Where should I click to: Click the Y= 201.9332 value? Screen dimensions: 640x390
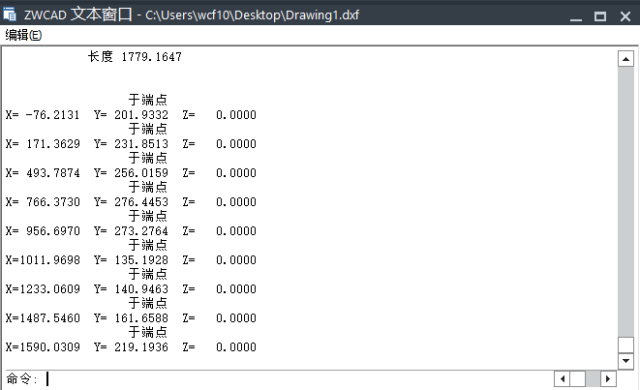pyautogui.click(x=131, y=115)
